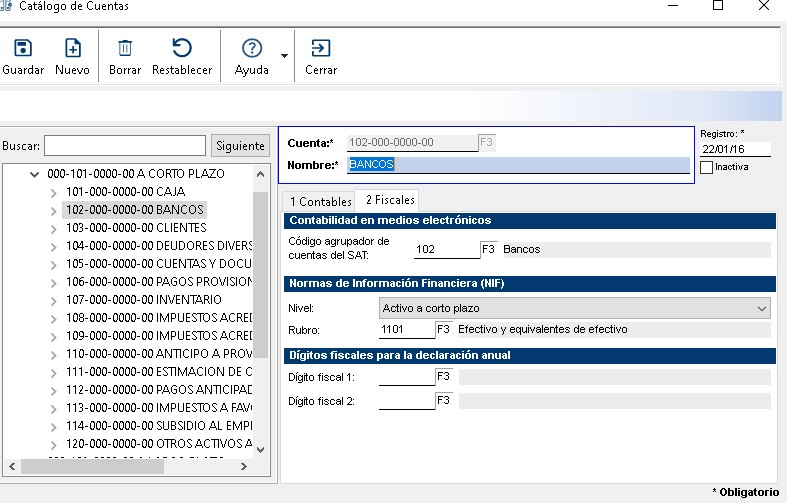This screenshot has height=503, width=787.
Task: Click the Restablecer undo icon
Action: coord(181,48)
